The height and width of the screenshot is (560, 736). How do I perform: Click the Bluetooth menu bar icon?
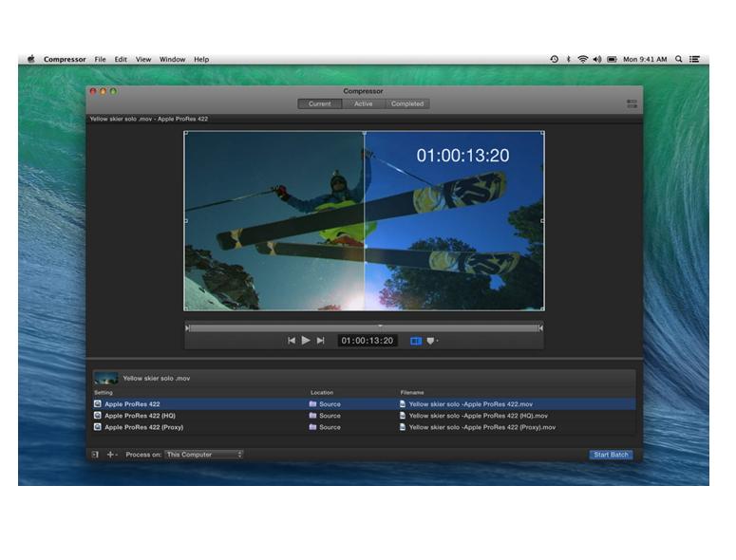pyautogui.click(x=569, y=59)
